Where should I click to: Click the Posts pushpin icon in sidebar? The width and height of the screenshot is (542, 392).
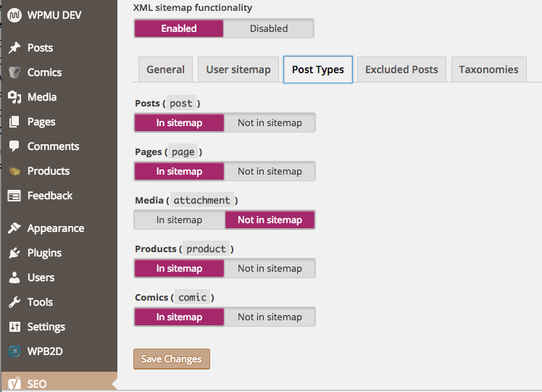click(x=14, y=48)
